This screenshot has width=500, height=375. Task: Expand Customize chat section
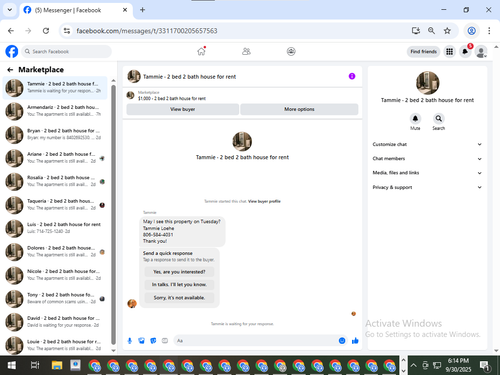pos(427,144)
